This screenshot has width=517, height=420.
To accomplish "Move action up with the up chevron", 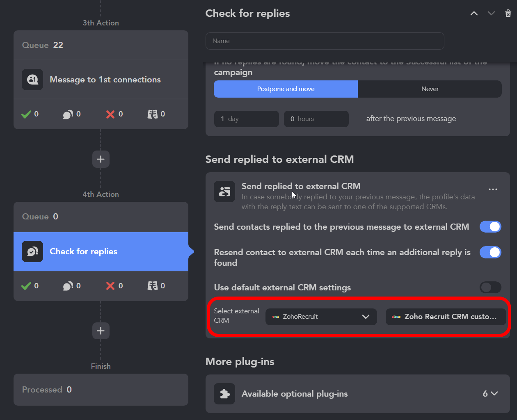I will coord(474,14).
